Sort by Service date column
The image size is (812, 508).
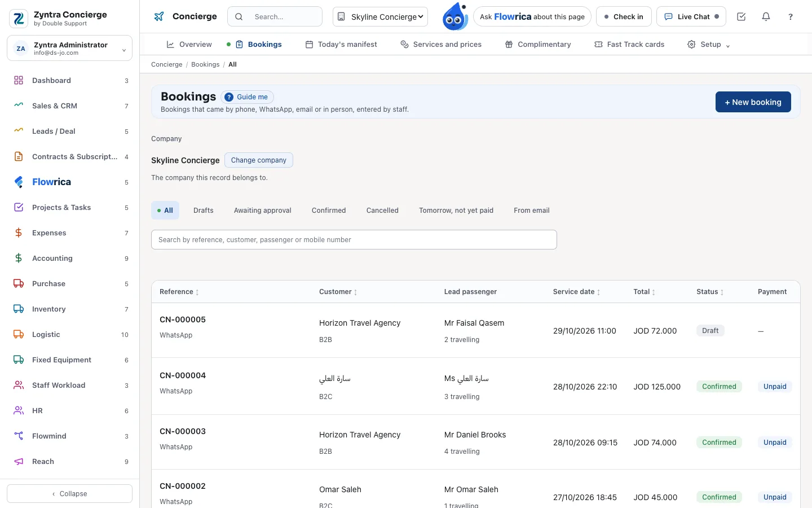pyautogui.click(x=576, y=292)
